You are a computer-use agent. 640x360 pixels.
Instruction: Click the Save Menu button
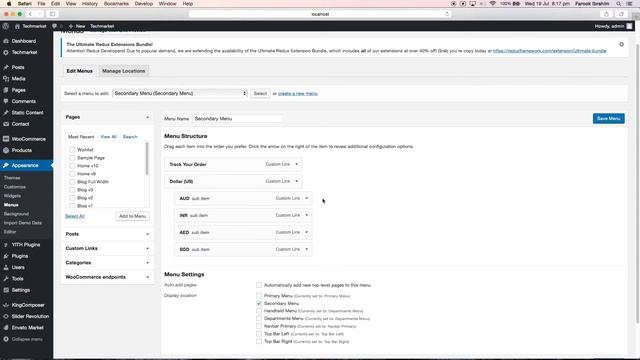click(x=609, y=118)
